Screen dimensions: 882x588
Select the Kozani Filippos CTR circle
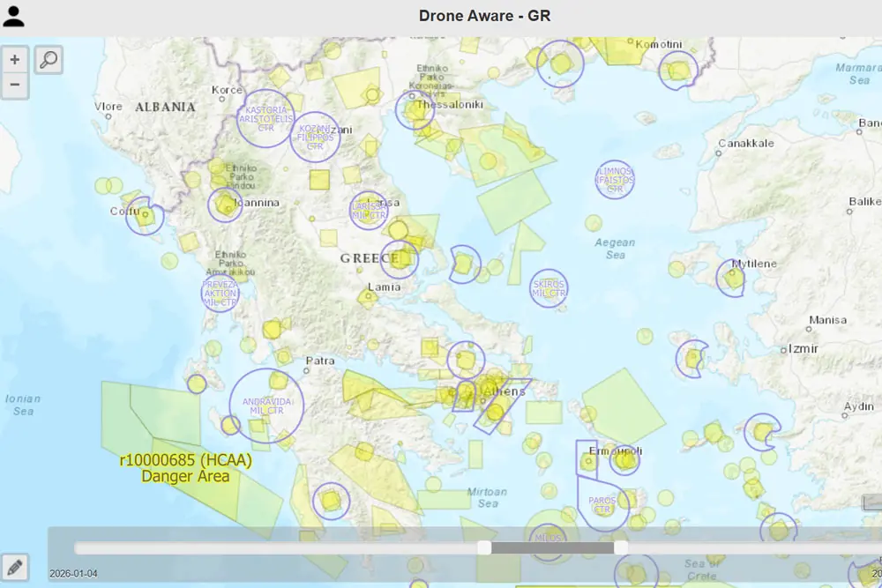315,138
